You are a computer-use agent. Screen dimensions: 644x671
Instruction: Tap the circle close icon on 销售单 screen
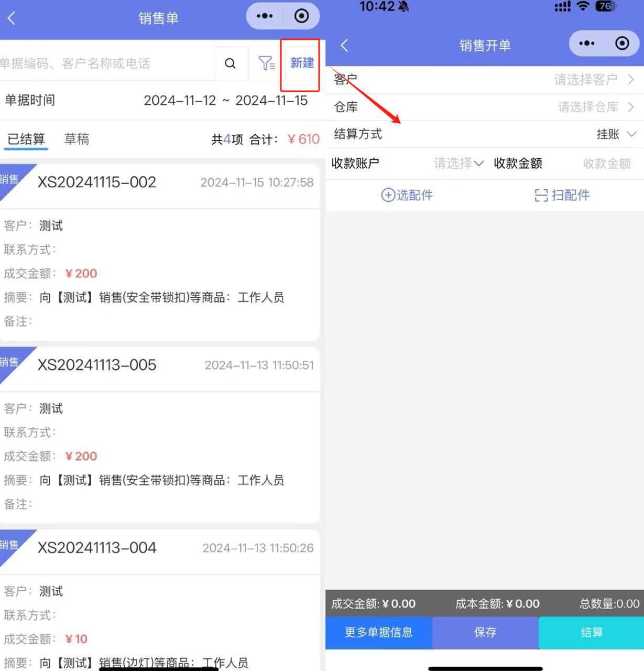[301, 16]
